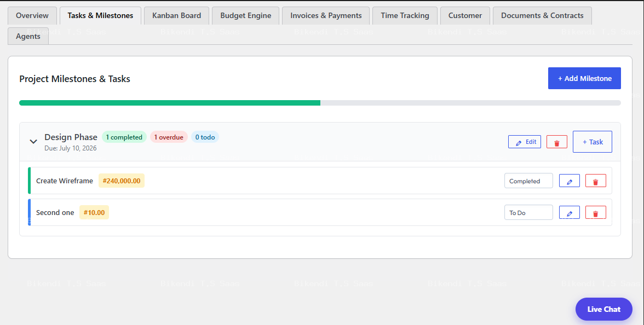Open the Invoices & Payments tab
644x325 pixels.
(x=326, y=15)
